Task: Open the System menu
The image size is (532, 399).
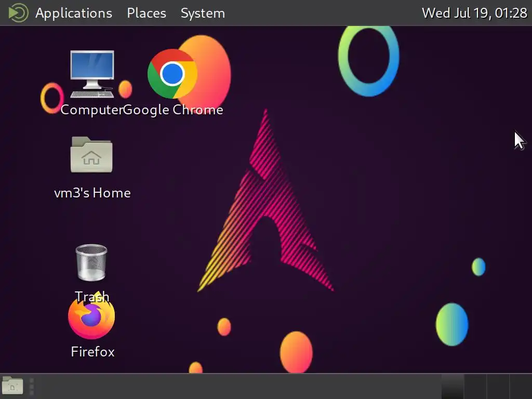Action: click(203, 13)
